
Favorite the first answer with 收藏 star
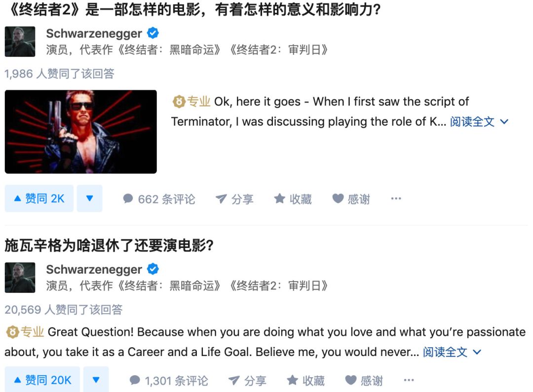click(293, 199)
